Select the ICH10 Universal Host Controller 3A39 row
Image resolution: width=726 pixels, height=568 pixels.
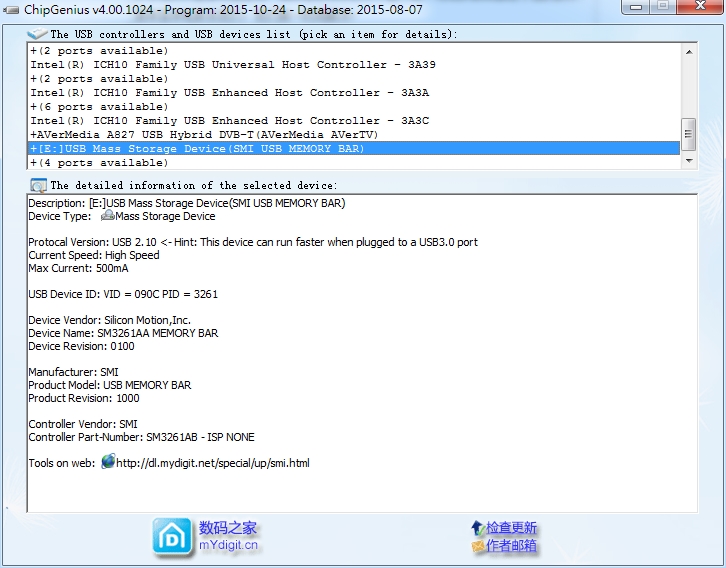point(354,64)
